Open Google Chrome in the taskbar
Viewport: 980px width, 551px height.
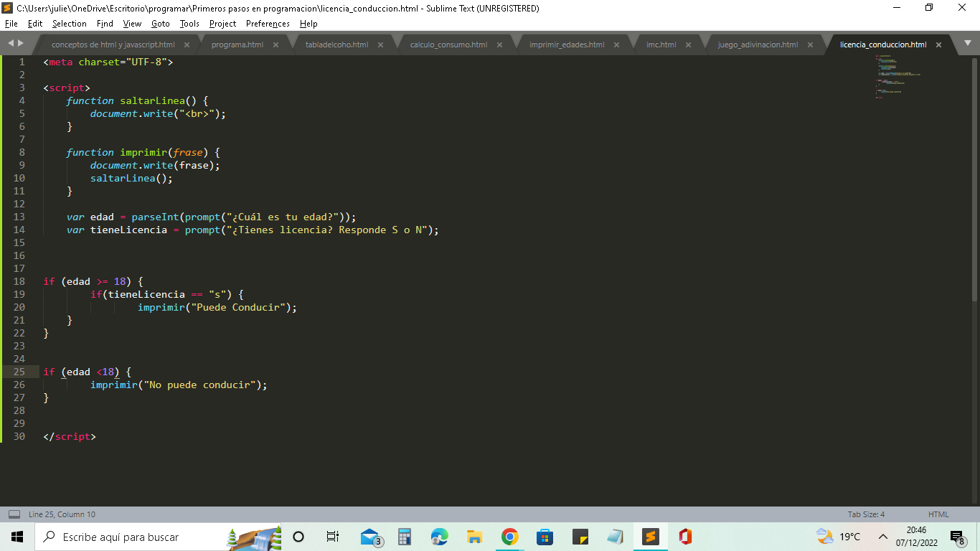(x=510, y=537)
